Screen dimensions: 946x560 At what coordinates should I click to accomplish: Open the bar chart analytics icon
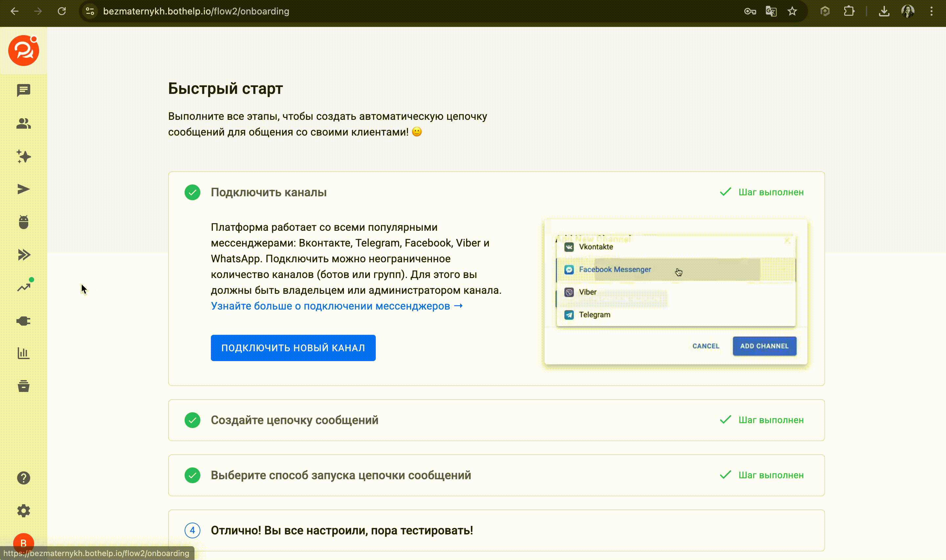pos(23,354)
